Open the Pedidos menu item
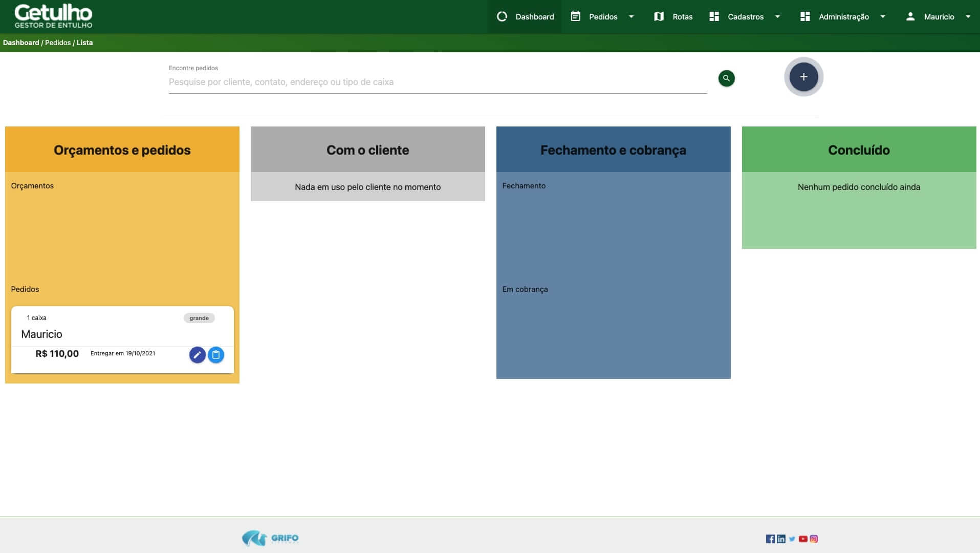The image size is (980, 553). pos(603,16)
